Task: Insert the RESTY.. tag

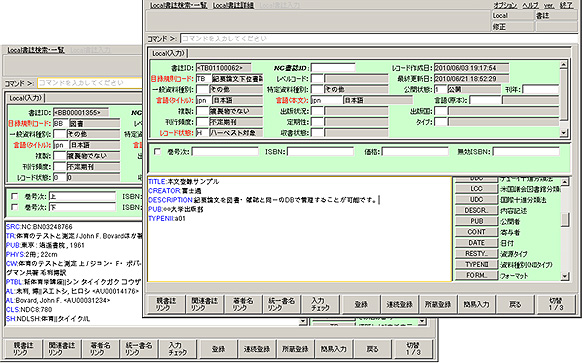Action: coord(476,254)
